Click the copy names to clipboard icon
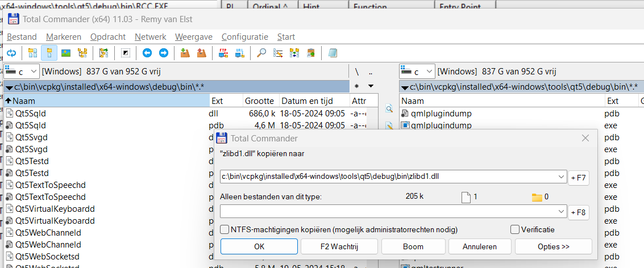Screen dimensions: 644x268 311,53
